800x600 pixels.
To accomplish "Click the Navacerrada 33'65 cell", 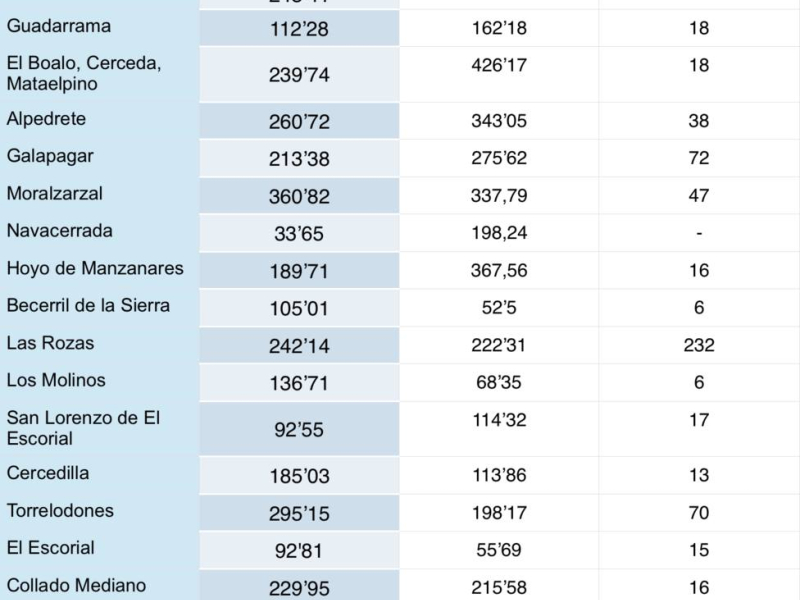I will (x=299, y=233).
